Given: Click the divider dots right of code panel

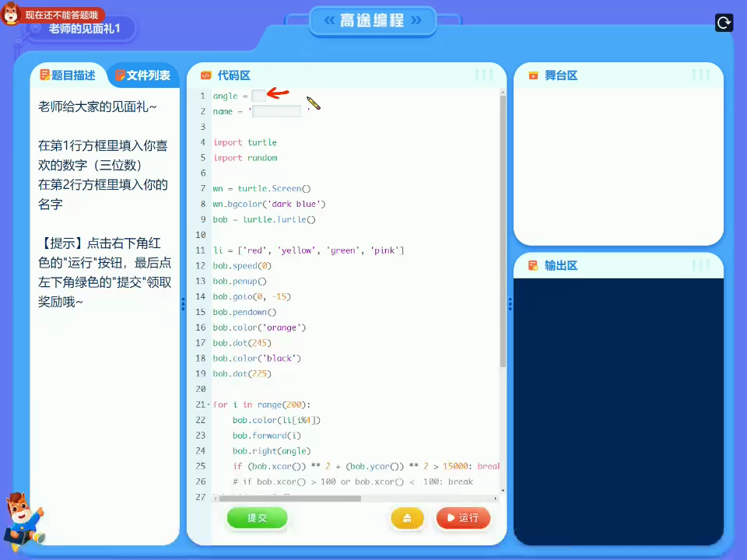Looking at the screenshot, I should click(510, 304).
